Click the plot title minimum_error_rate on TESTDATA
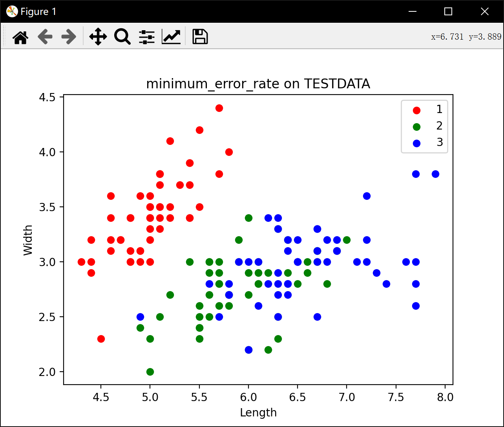 [258, 84]
